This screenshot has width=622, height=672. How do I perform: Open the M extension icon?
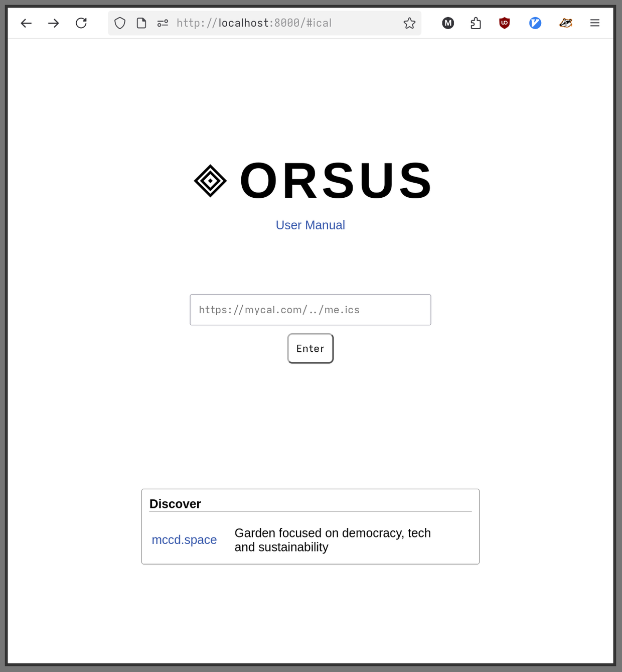click(x=448, y=23)
